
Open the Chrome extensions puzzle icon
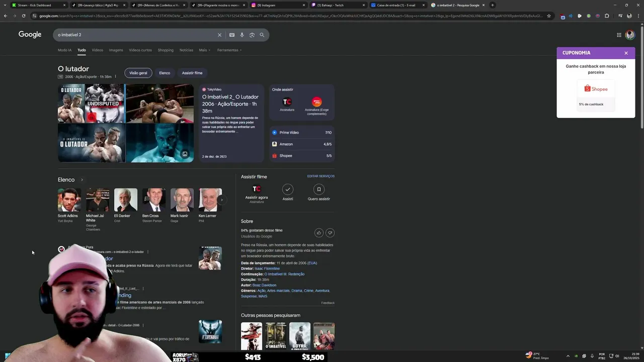607,16
